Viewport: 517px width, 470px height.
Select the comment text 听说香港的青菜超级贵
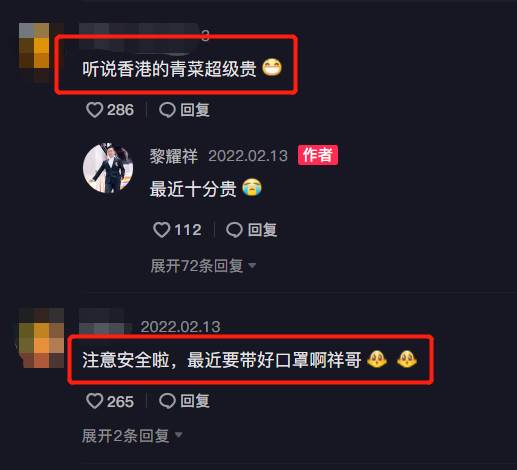coord(169,69)
